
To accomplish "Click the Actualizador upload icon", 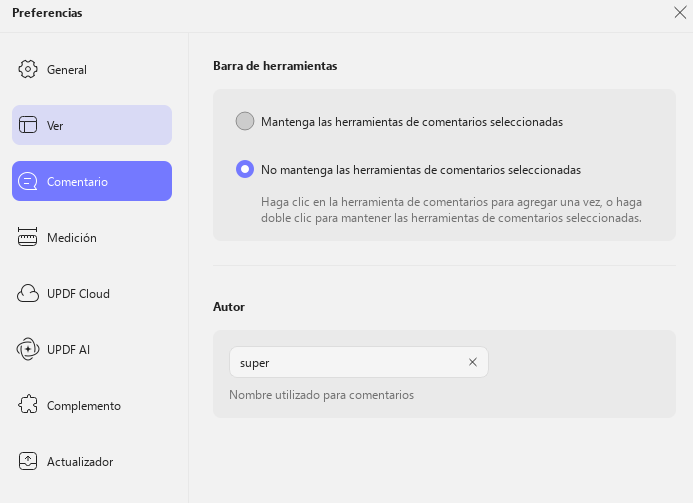I will [28, 461].
